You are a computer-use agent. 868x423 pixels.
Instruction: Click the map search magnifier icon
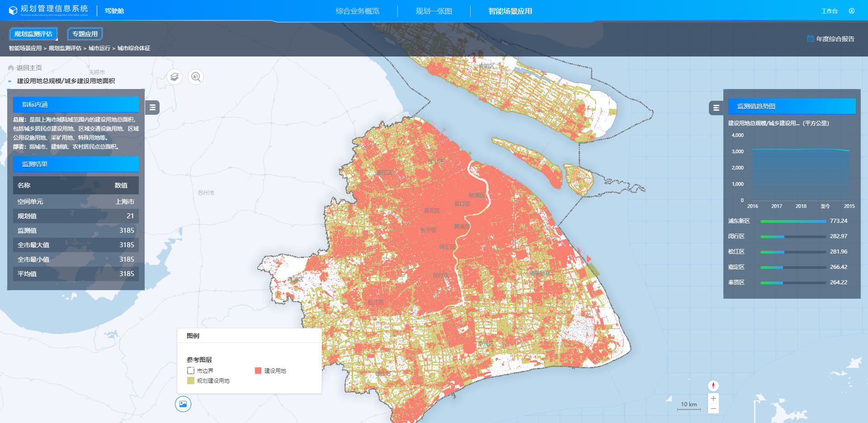196,77
